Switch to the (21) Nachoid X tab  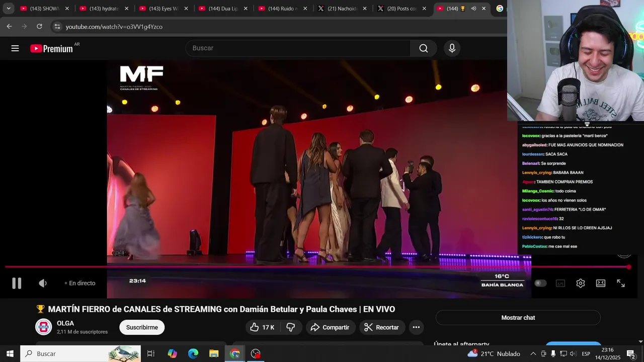(x=342, y=9)
